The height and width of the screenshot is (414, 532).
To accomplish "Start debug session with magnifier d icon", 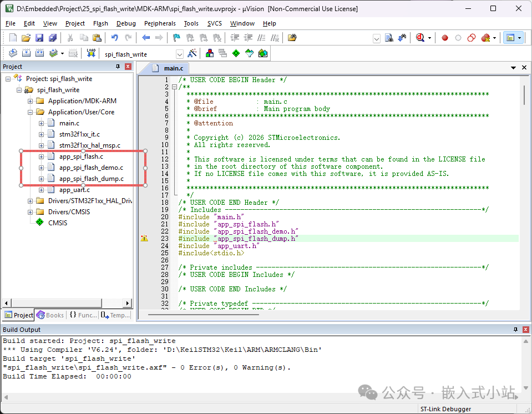I will [x=420, y=38].
